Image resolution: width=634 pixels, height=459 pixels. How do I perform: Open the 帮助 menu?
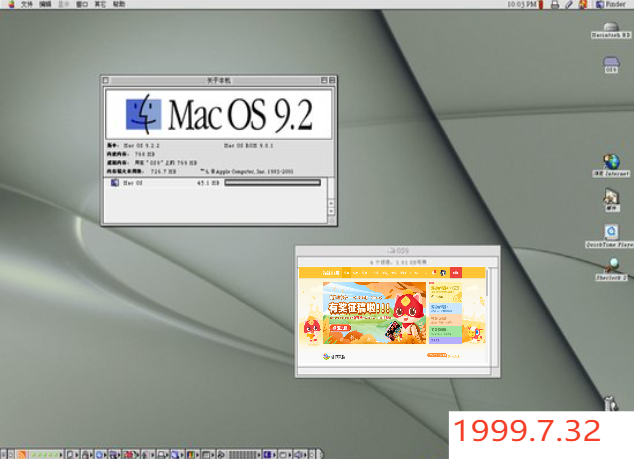118,4
